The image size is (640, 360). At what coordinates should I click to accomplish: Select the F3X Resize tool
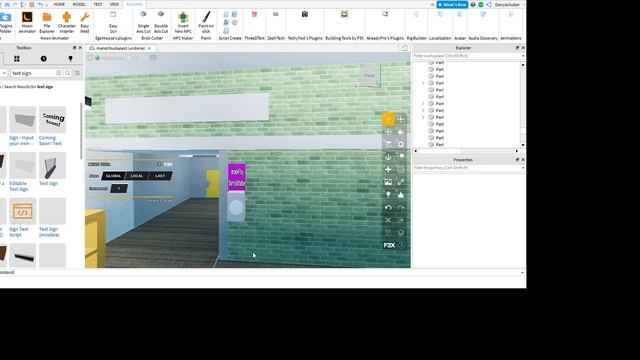pos(401,119)
